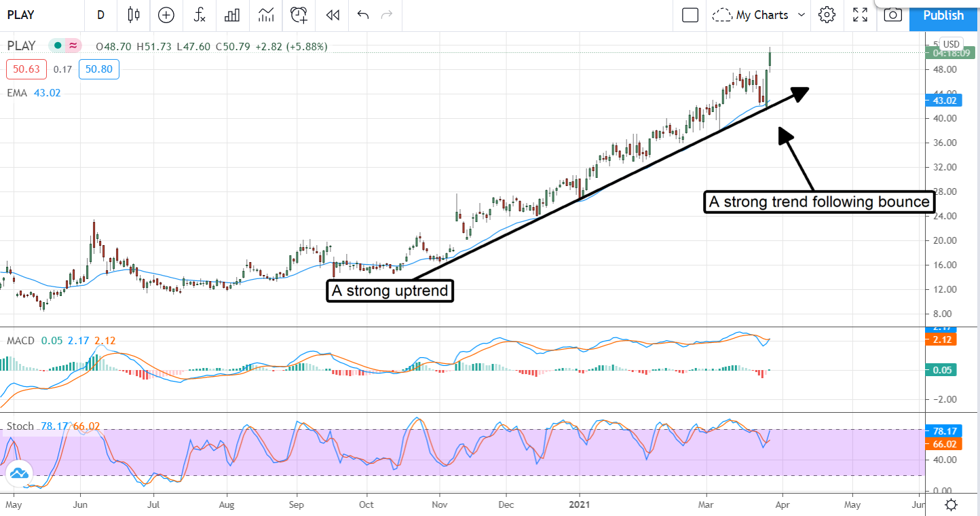Click the 24.00 price axis label
The width and height of the screenshot is (980, 516).
(945, 216)
